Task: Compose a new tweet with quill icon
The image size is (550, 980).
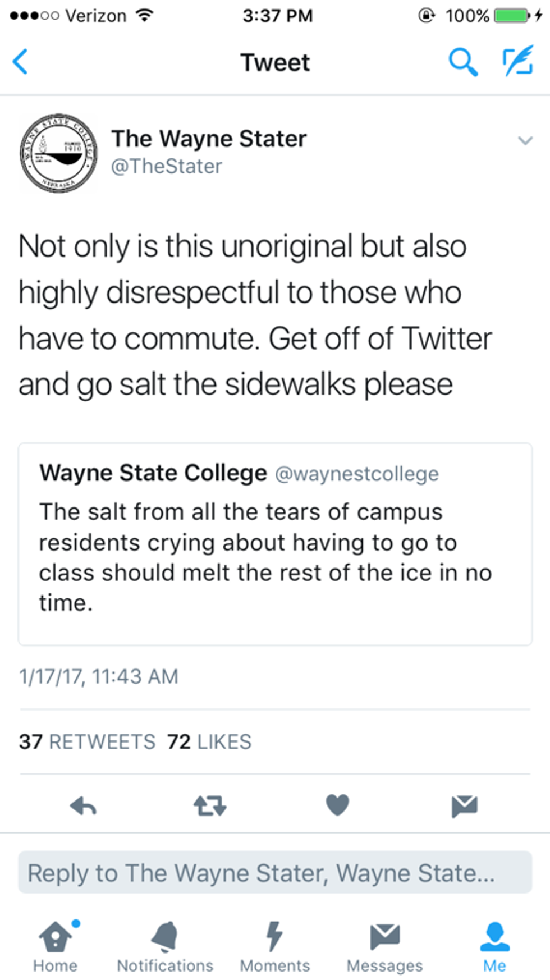Action: click(517, 62)
